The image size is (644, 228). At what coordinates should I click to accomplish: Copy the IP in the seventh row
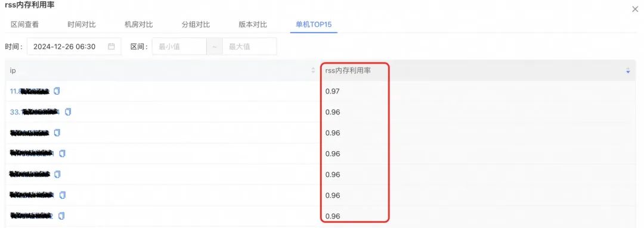(61, 215)
